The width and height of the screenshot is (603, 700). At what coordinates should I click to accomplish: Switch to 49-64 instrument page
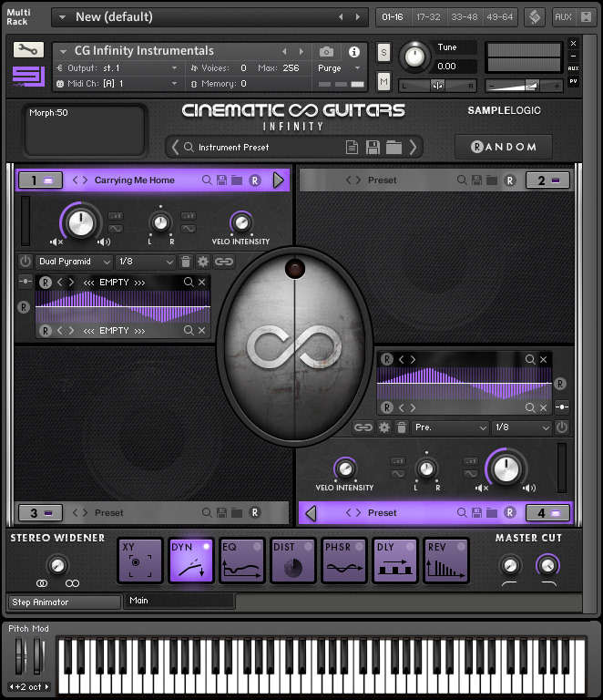tap(499, 17)
